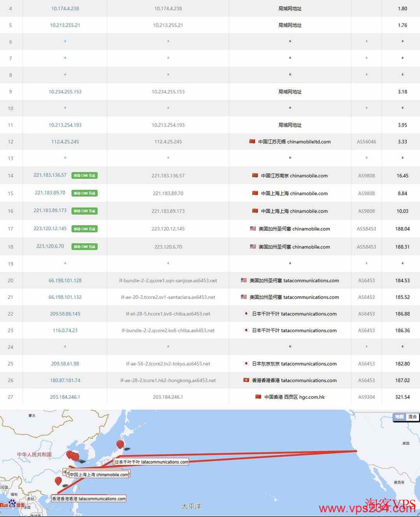This screenshot has width=420, height=517.
Task: Click latency value 182.80
Action: click(x=402, y=364)
